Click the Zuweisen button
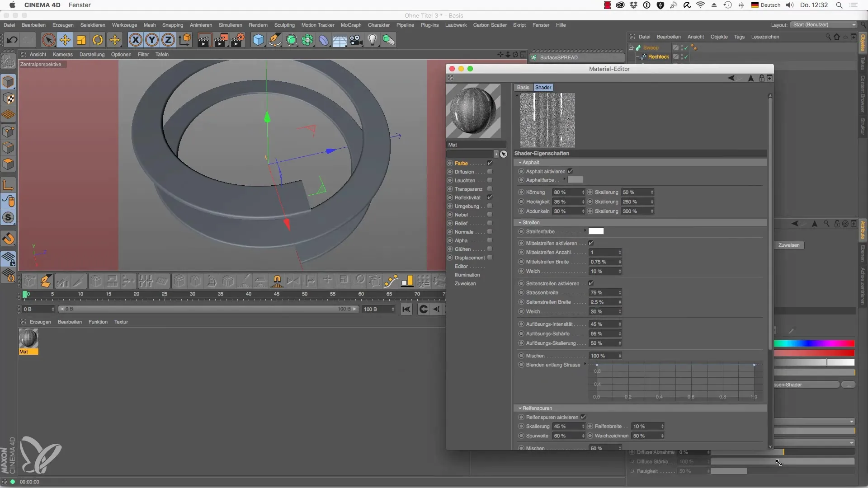 pos(789,245)
